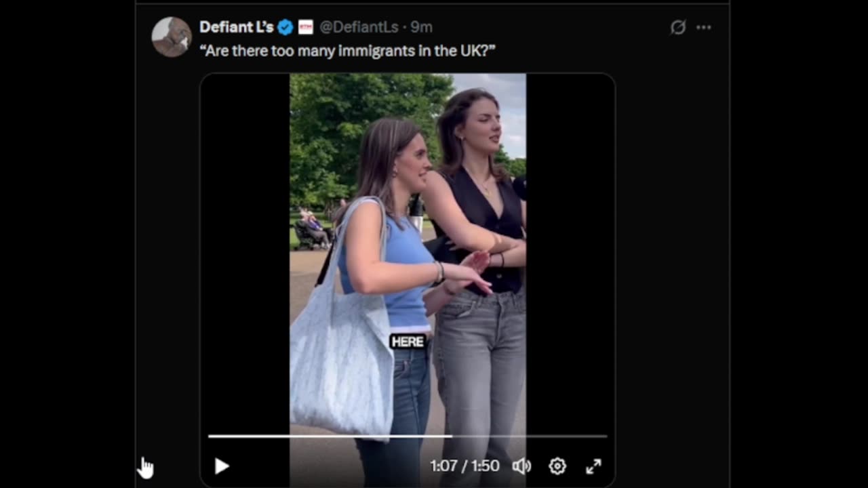Open the Defiant L's profile avatar
This screenshot has height=488, width=868.
pyautogui.click(x=172, y=37)
